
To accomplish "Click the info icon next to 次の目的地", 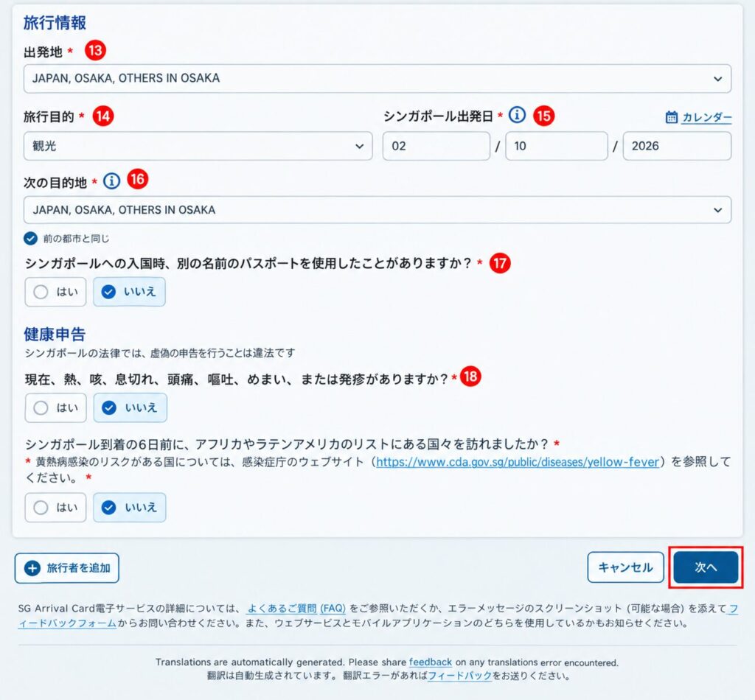I will coord(112,181).
